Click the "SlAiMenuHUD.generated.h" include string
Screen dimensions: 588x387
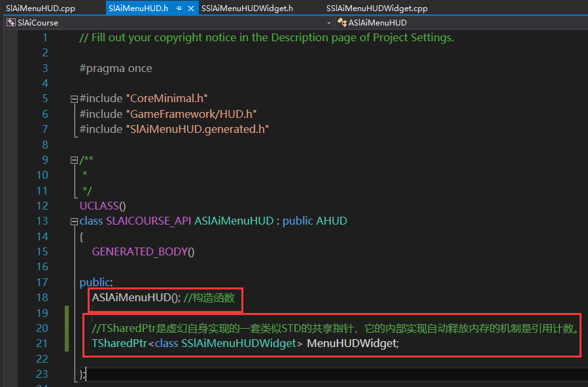coord(198,129)
